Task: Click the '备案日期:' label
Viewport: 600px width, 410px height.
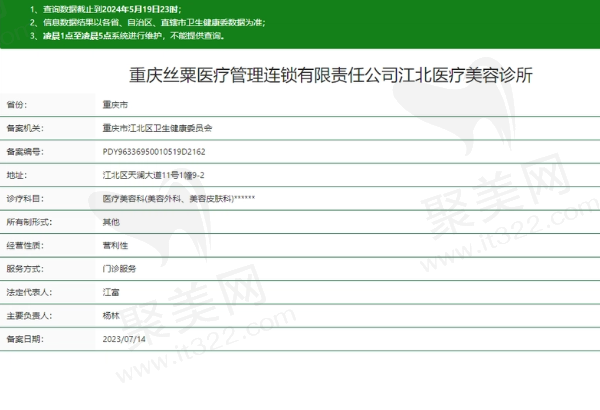Action: click(25, 339)
